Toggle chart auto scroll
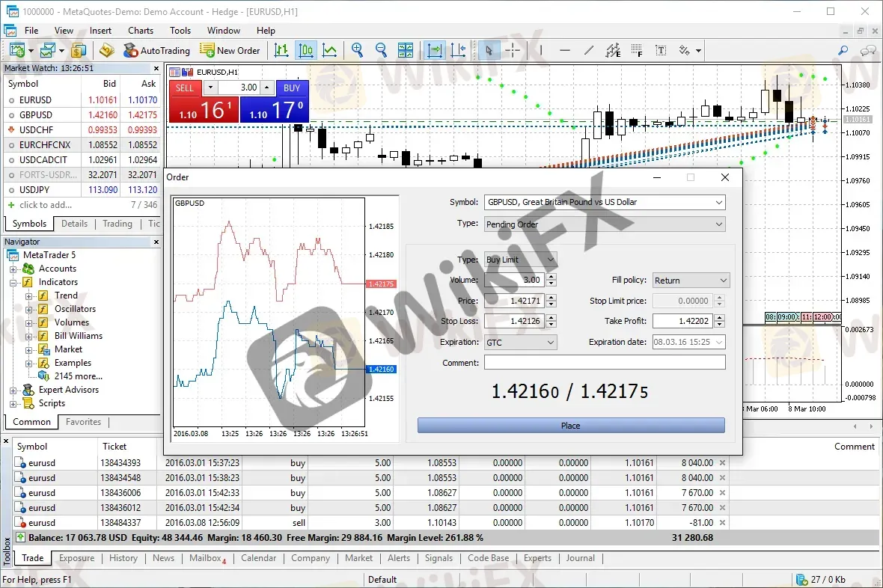883x588 pixels. point(435,50)
